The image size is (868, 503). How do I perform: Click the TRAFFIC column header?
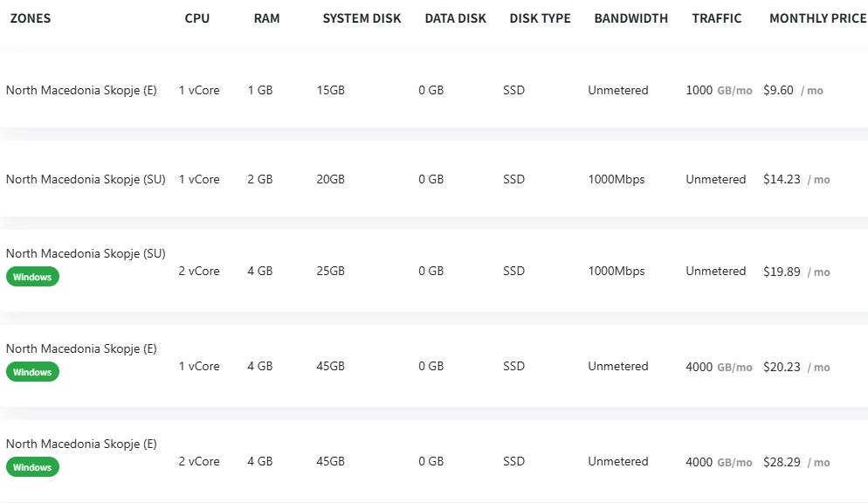tap(716, 18)
